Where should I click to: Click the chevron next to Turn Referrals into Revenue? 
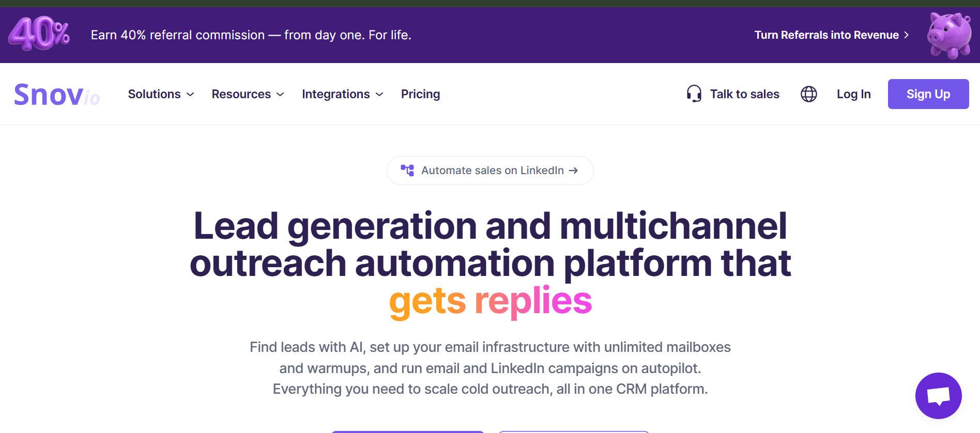[906, 35]
